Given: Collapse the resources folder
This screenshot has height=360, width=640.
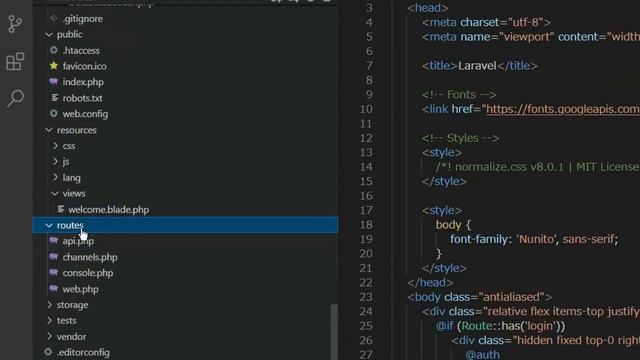Looking at the screenshot, I should (49, 130).
